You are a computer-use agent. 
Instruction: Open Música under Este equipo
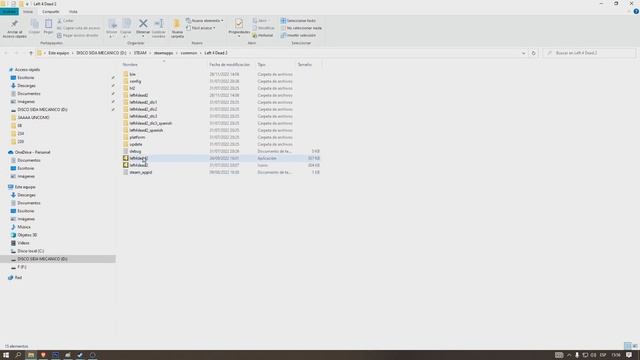pyautogui.click(x=24, y=227)
